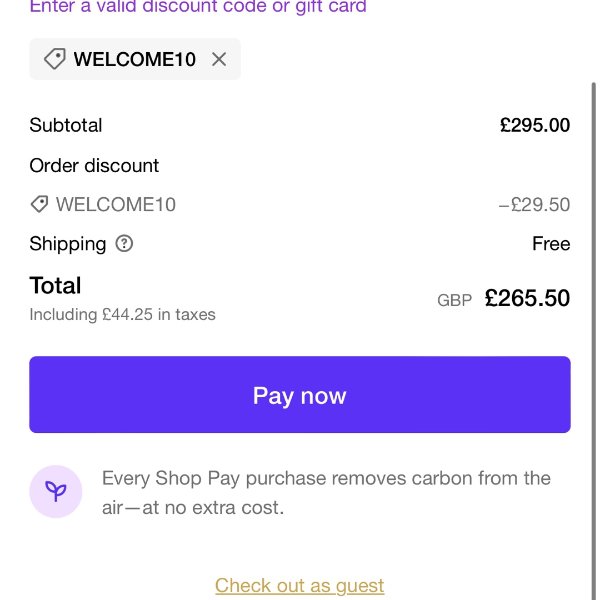Click the Including £44.25 in taxes note

click(x=122, y=315)
